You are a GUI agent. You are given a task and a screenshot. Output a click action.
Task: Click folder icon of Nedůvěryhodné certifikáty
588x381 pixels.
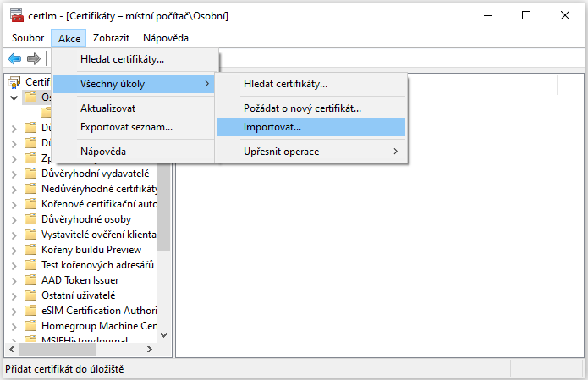(x=30, y=189)
